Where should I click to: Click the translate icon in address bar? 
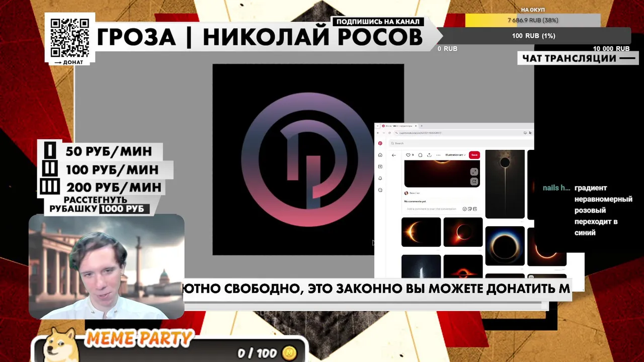[530, 133]
